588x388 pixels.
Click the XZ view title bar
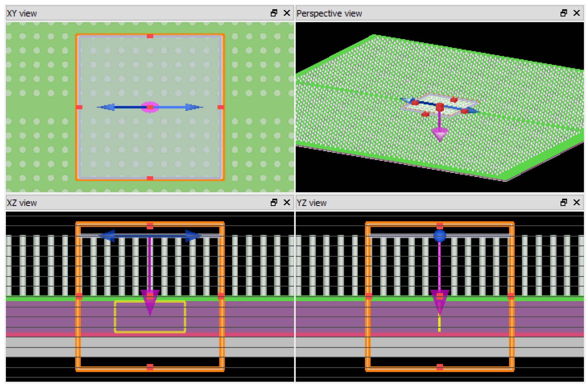tap(134, 202)
